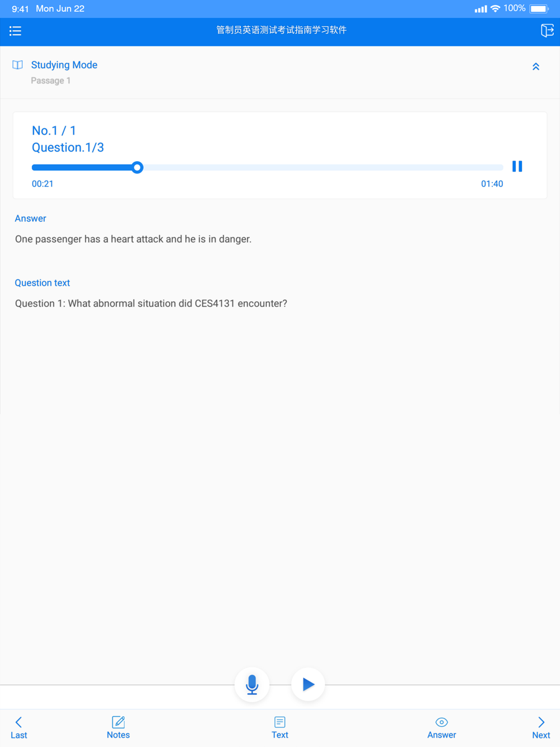
Task: Collapse the Studying Mode panel
Action: (536, 67)
